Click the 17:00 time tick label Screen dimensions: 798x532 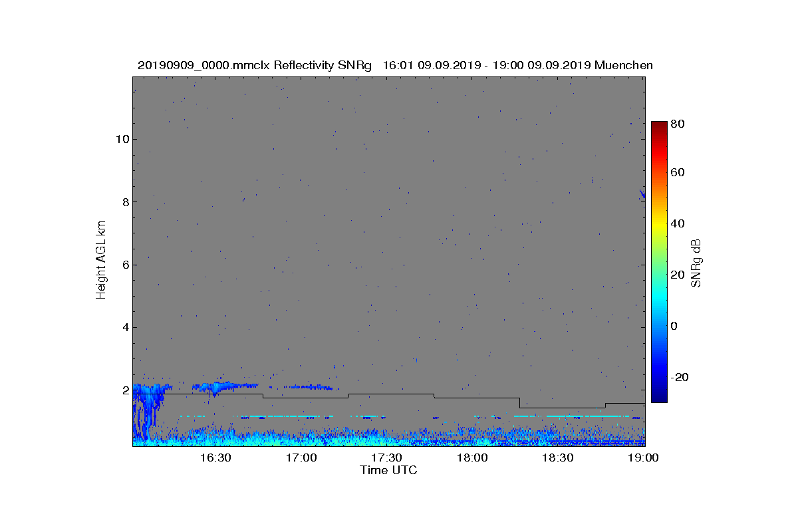[x=301, y=458]
